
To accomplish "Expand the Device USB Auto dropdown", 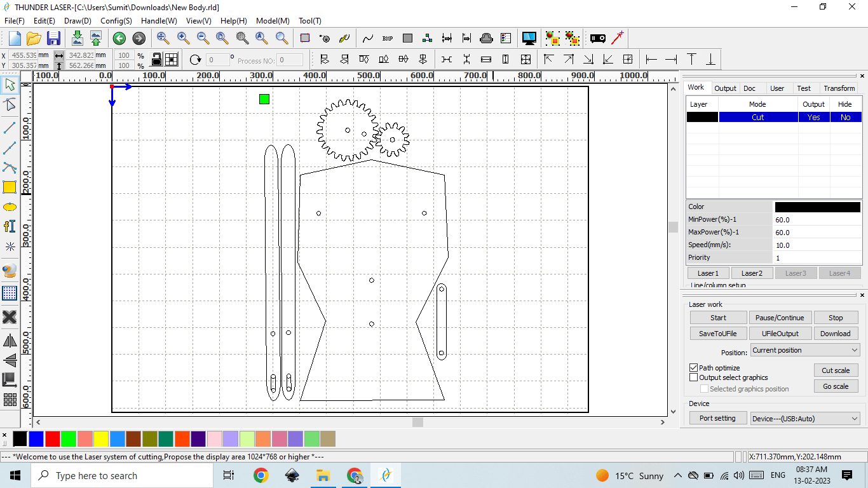I will click(x=804, y=418).
